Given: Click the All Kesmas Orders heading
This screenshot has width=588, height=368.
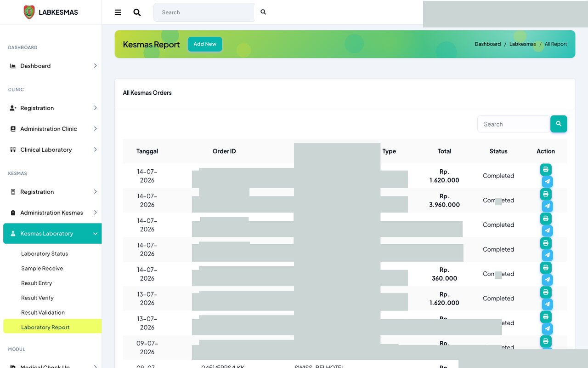Looking at the screenshot, I should 147,92.
